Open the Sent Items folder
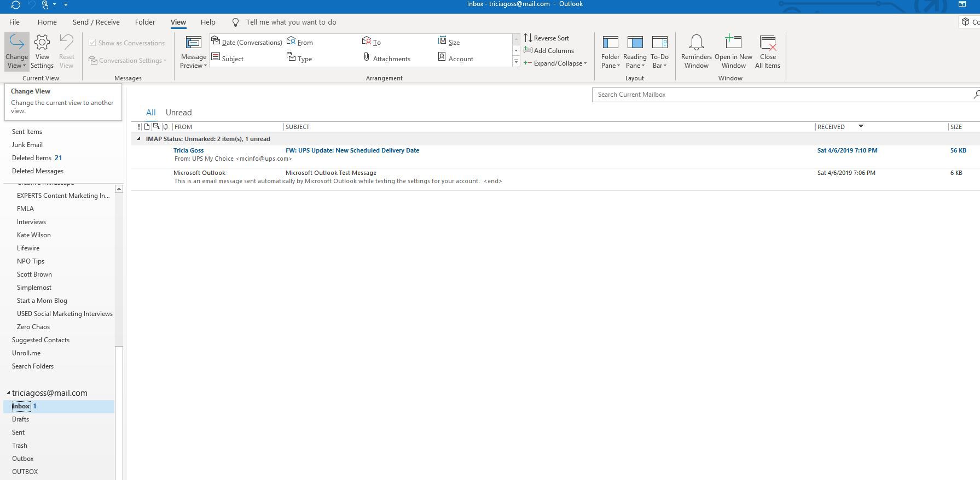This screenshot has height=480, width=980. tap(27, 132)
